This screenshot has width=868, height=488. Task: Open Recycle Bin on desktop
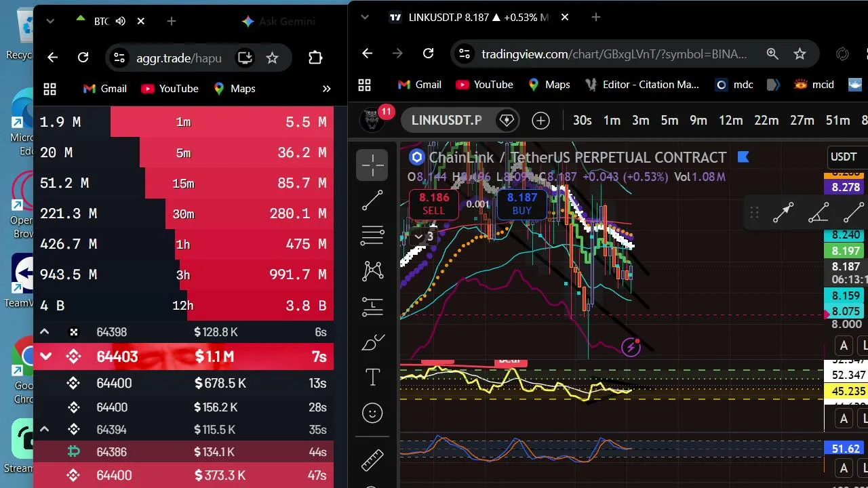20,34
